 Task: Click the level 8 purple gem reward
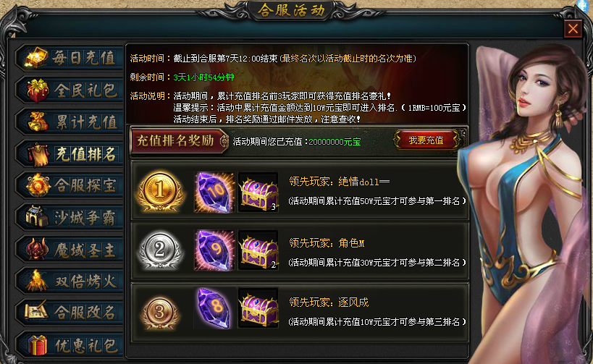pos(214,308)
